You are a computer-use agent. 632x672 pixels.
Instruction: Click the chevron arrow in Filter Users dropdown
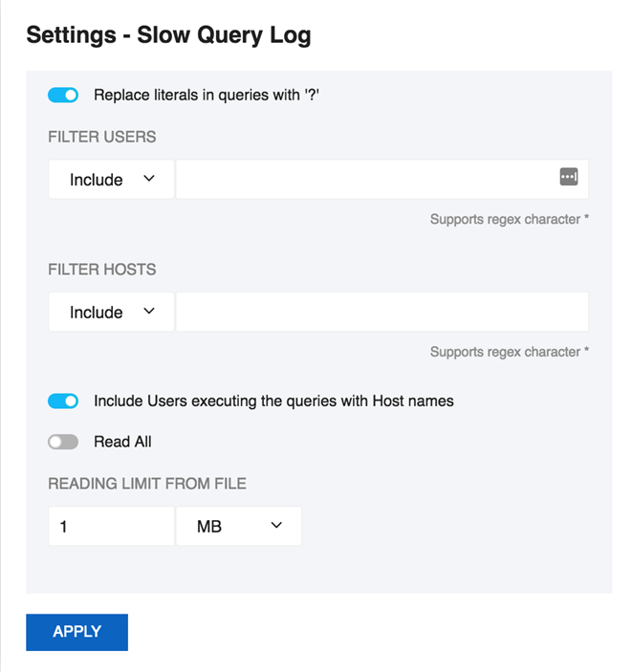click(149, 179)
